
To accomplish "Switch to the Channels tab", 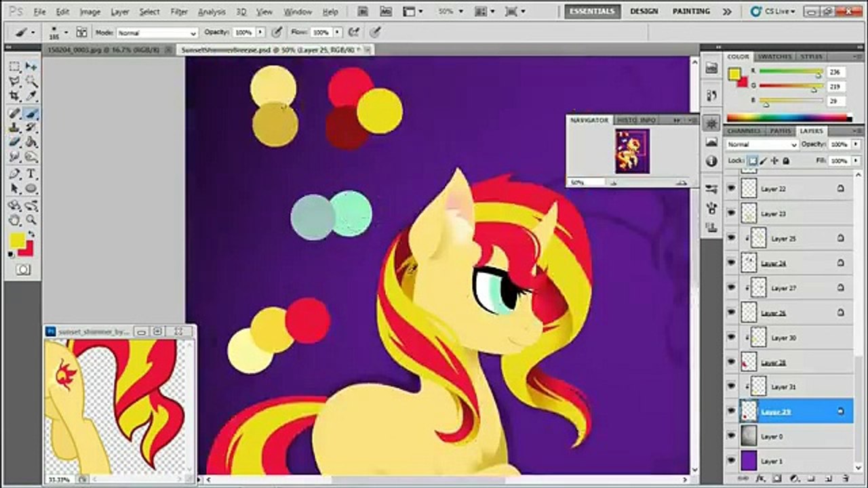I will pyautogui.click(x=743, y=131).
